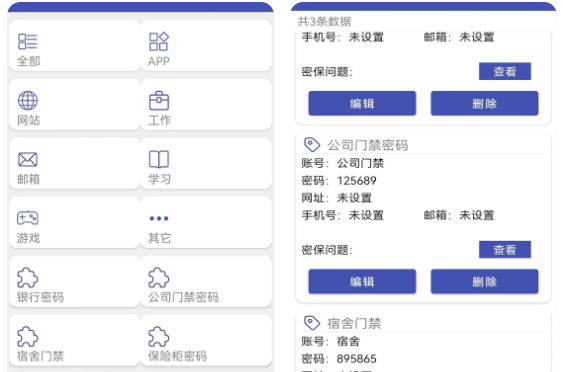Screen dimensions: 563x372
Task: Select the 保险柜密码 puzzle icon
Action: pos(158,336)
